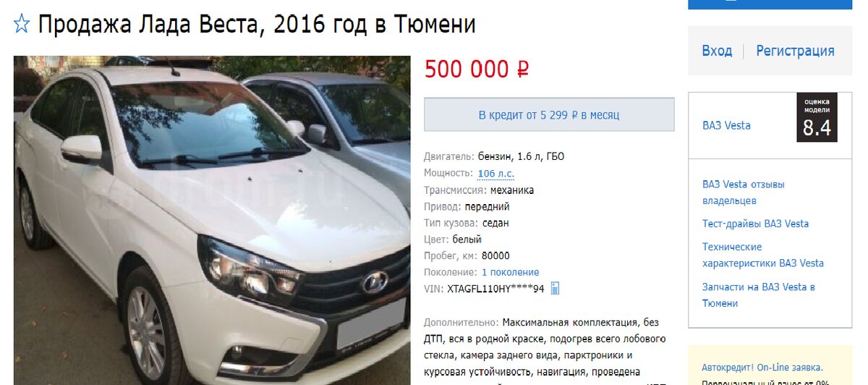Click the VIN number text
Viewport: 868px width, 385px height.
click(x=495, y=289)
